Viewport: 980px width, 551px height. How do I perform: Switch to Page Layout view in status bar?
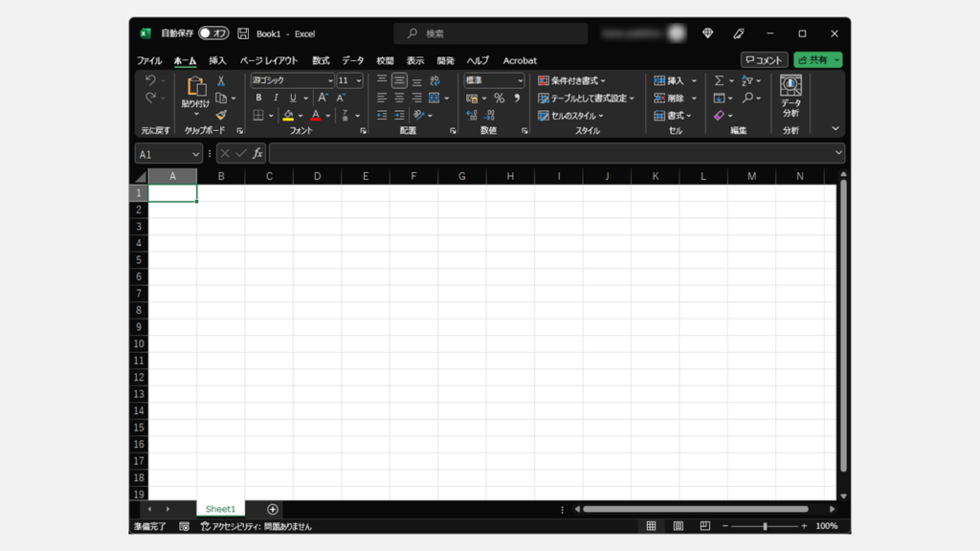(x=678, y=526)
